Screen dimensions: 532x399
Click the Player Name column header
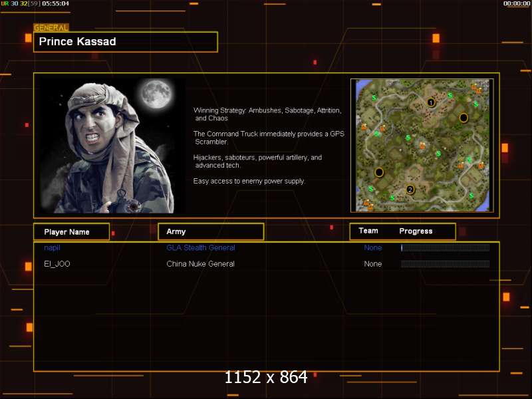pos(72,231)
